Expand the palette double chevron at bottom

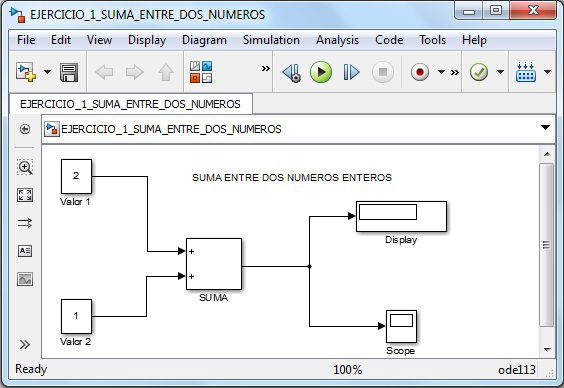[24, 344]
